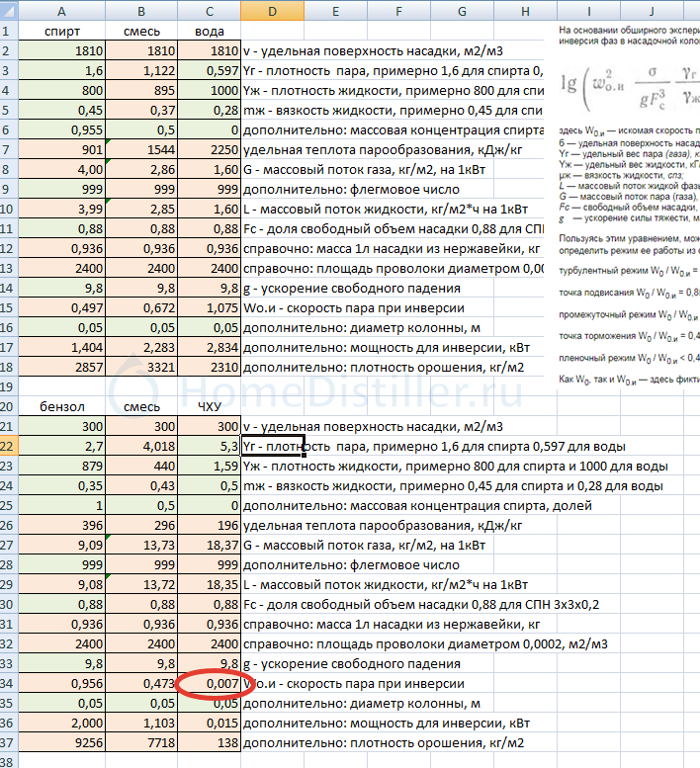Image resolution: width=700 pixels, height=768 pixels.
Task: Click cell A3 with value 1,6
Action: [x=61, y=70]
